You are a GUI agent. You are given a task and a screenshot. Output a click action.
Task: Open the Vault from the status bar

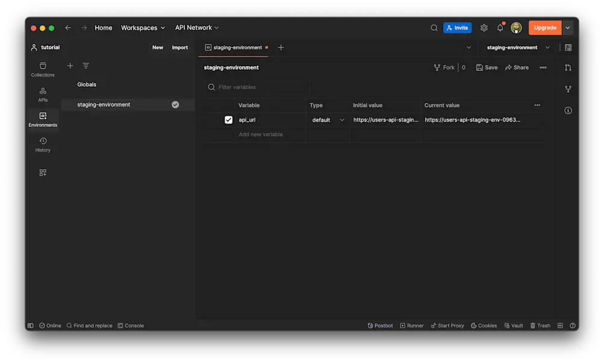pyautogui.click(x=513, y=325)
